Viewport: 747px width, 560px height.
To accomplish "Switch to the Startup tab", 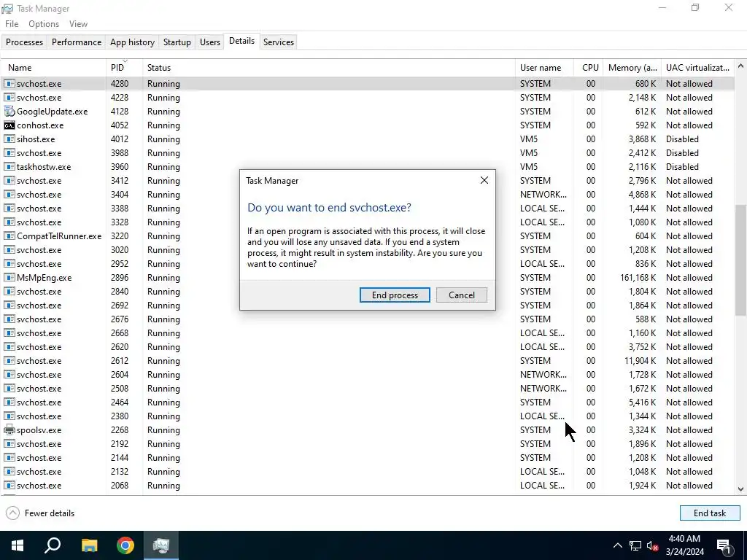I will (177, 42).
